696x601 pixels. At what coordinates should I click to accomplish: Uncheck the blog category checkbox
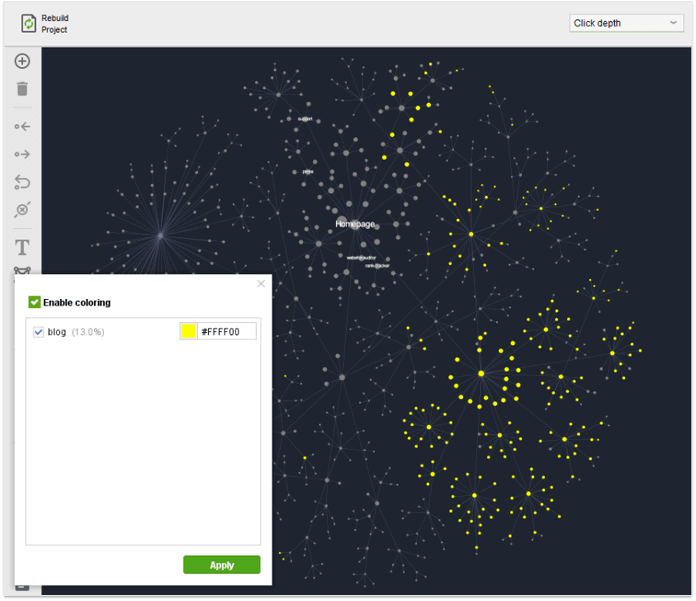[x=38, y=332]
